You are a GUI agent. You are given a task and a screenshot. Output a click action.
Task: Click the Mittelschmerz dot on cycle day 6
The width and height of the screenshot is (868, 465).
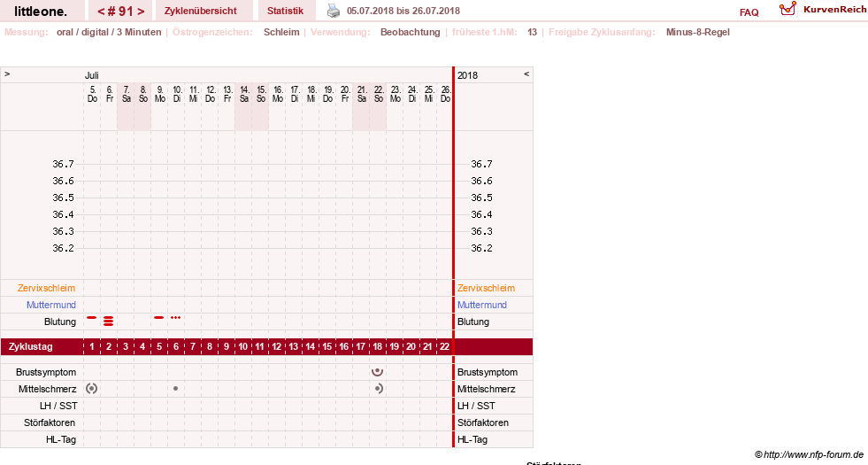click(x=175, y=389)
